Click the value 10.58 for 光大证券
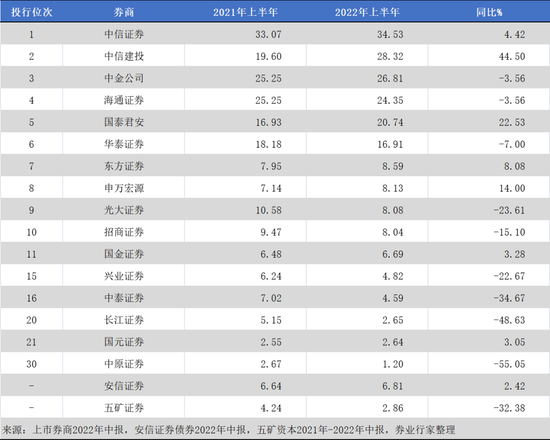 pyautogui.click(x=268, y=210)
